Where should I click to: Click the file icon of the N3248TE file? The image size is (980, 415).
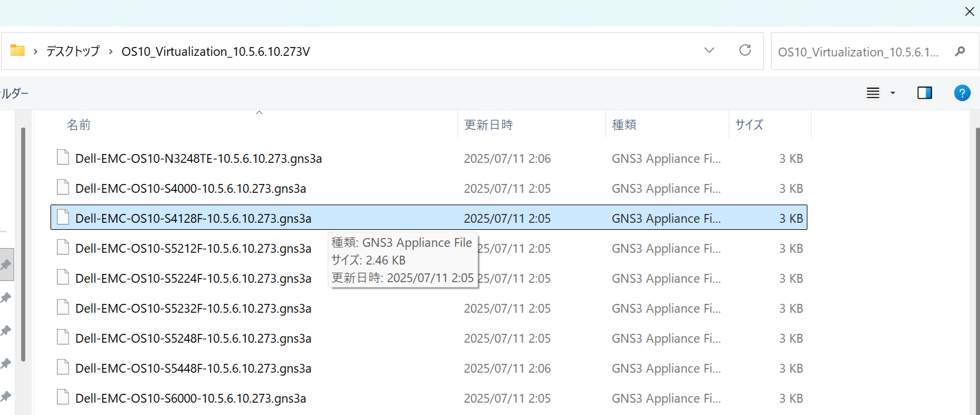[x=63, y=157]
